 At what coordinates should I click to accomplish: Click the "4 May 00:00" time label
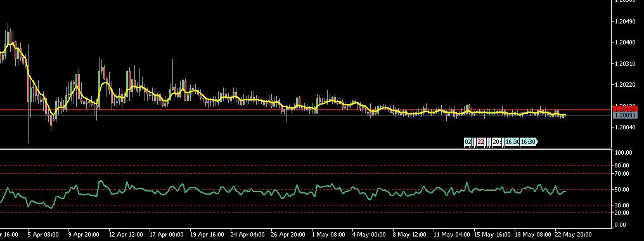[x=369, y=235]
